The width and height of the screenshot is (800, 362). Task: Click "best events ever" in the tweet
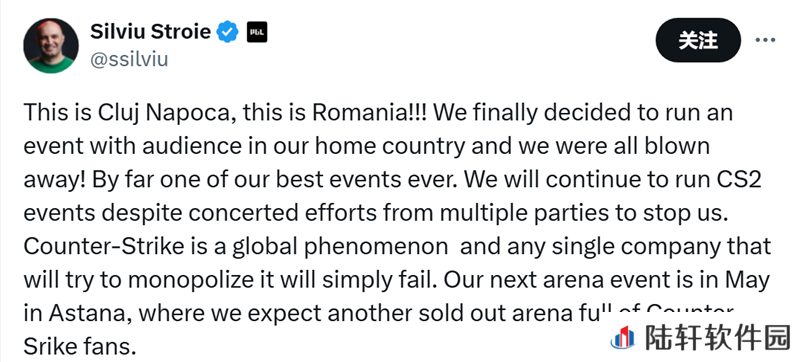coord(365,180)
